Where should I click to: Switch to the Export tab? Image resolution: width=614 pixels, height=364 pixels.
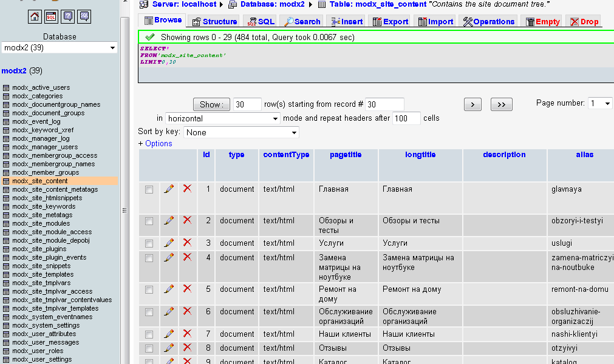[390, 21]
